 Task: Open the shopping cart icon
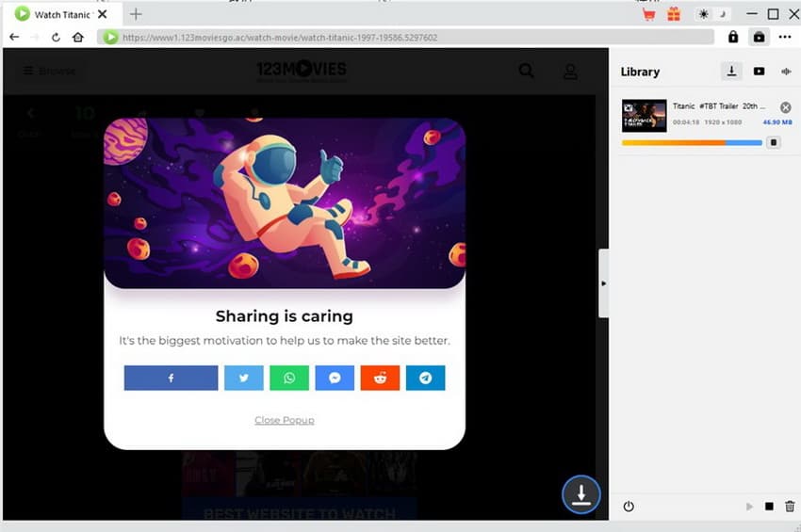pyautogui.click(x=648, y=14)
